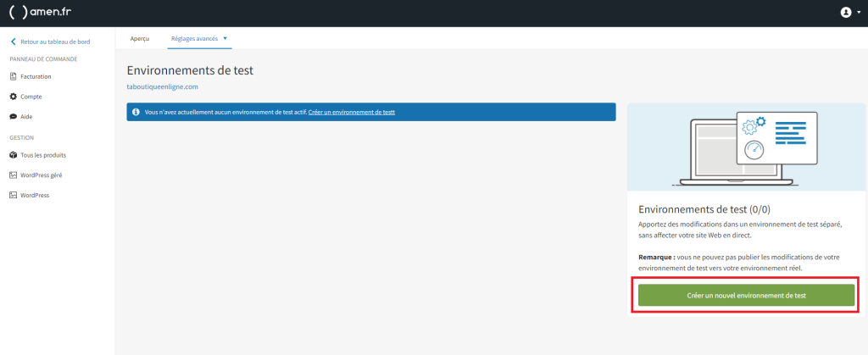Follow the Créer un environnement de test link
Screen dimensions: 868x355
coord(352,112)
